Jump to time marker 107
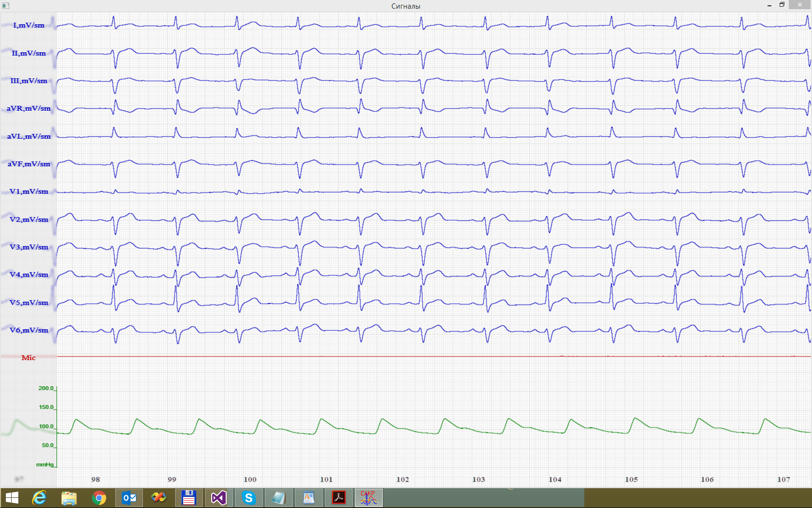 click(x=783, y=479)
